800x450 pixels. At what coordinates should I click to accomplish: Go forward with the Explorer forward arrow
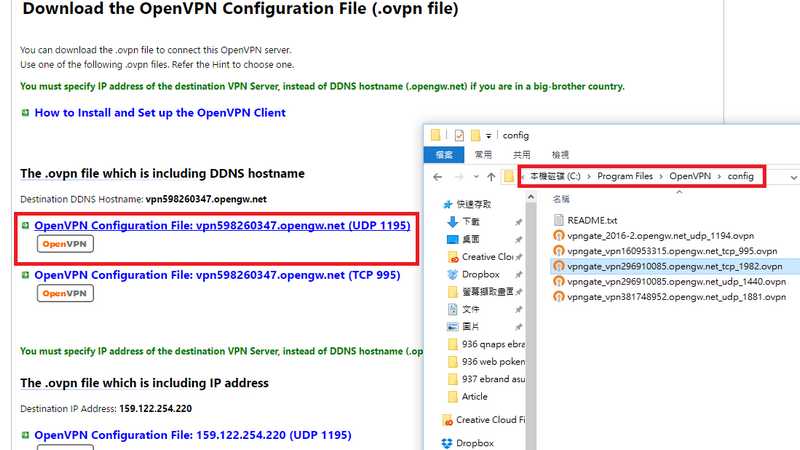[x=459, y=177]
